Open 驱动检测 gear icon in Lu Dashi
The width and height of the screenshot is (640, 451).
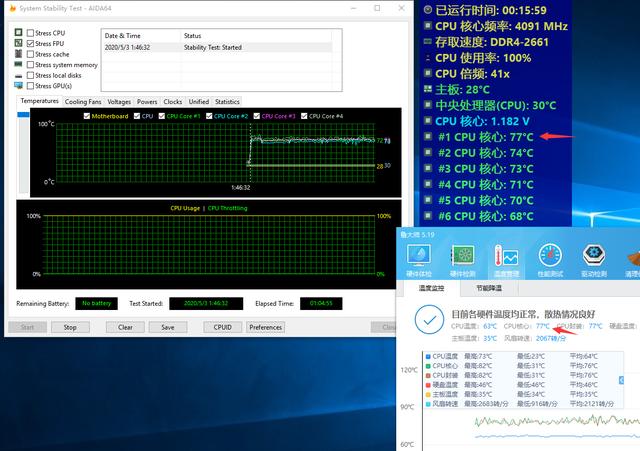[x=594, y=260]
